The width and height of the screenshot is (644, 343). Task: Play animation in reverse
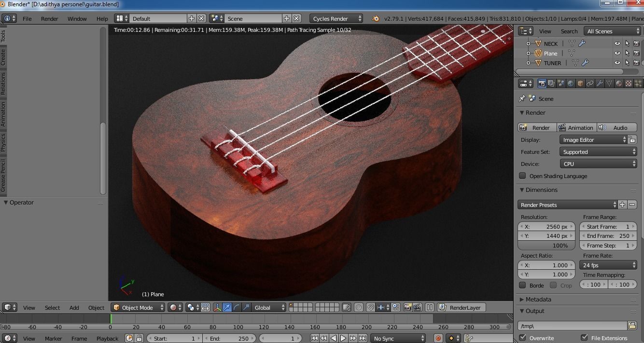pyautogui.click(x=334, y=338)
